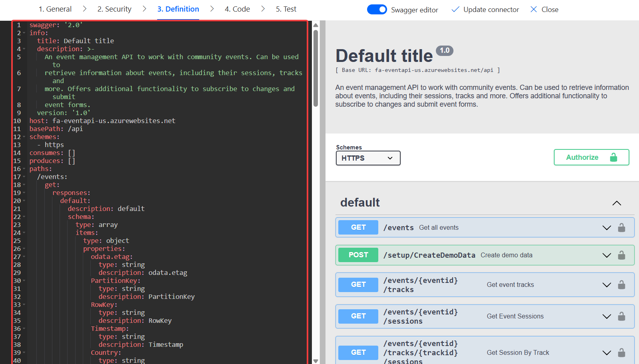Click lock icon on Get event tracks row
Image resolution: width=639 pixels, height=364 pixels.
click(x=621, y=285)
